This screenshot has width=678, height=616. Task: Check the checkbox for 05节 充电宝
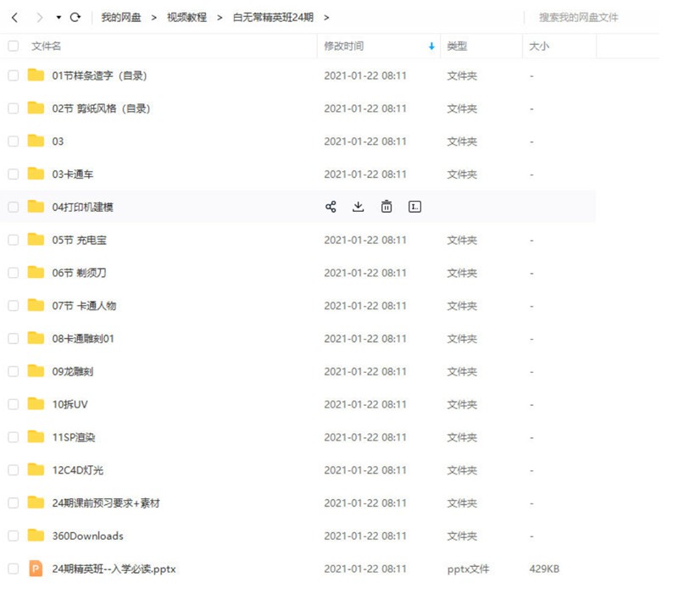tap(13, 240)
